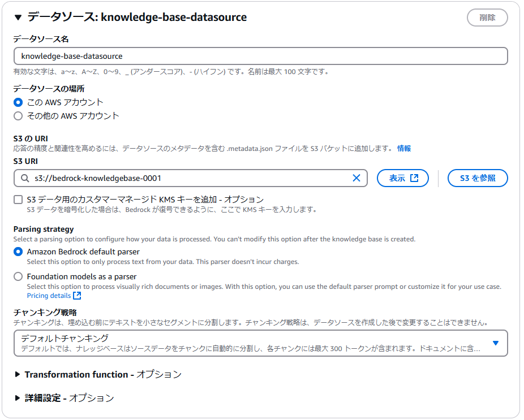The image size is (524, 420).
Task: Collapse the データソース: knowledge-base-datasource section
Action: point(18,18)
